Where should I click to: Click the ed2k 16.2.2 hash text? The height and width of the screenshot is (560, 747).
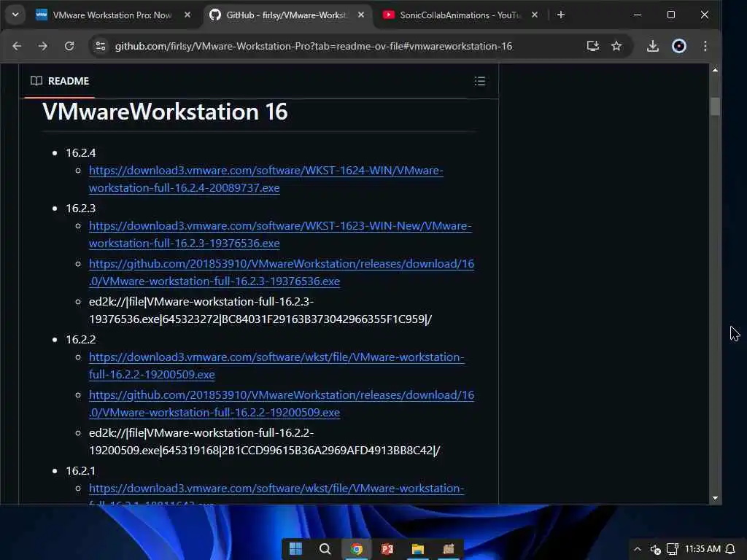click(264, 441)
